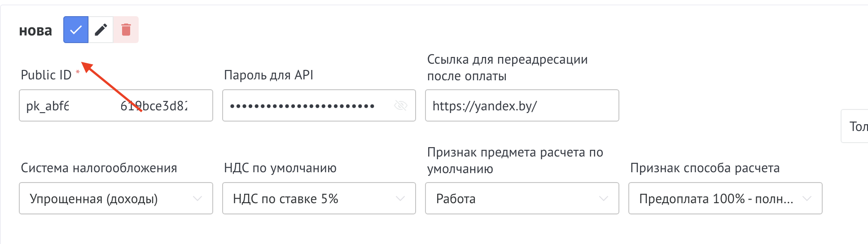Click the нова section title
Screen dimensions: 868x244
click(35, 30)
